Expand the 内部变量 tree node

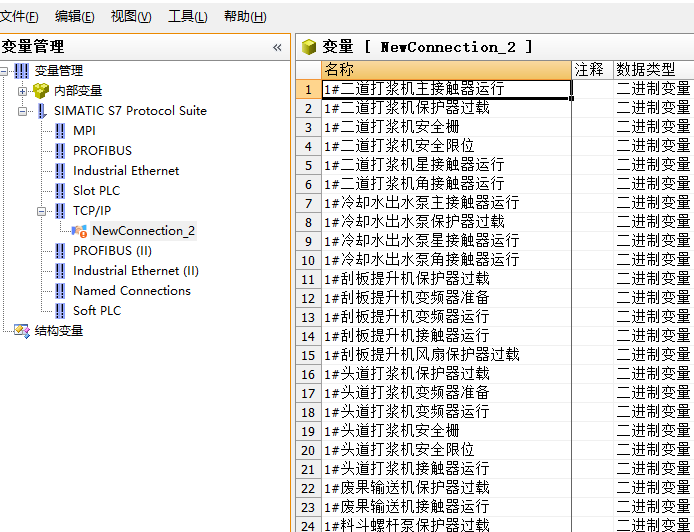(x=23, y=91)
